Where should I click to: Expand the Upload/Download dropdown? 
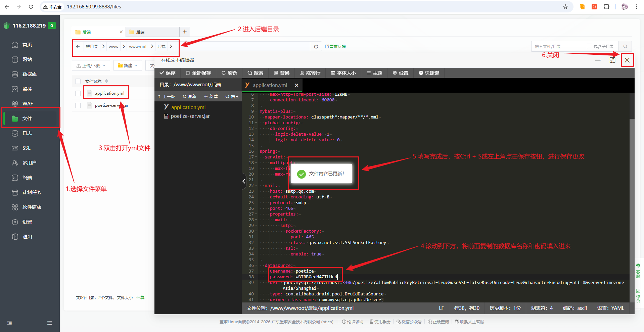pyautogui.click(x=91, y=65)
